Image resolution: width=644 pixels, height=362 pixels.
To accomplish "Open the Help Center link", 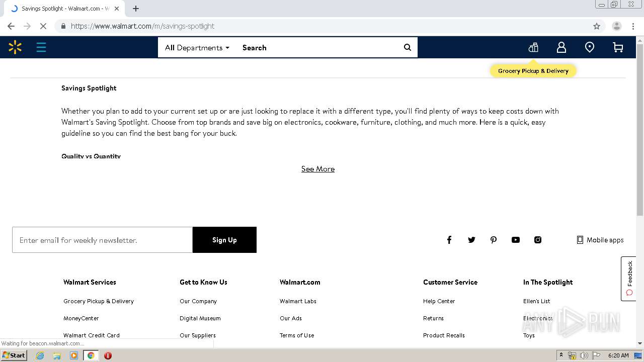I will 439,301.
